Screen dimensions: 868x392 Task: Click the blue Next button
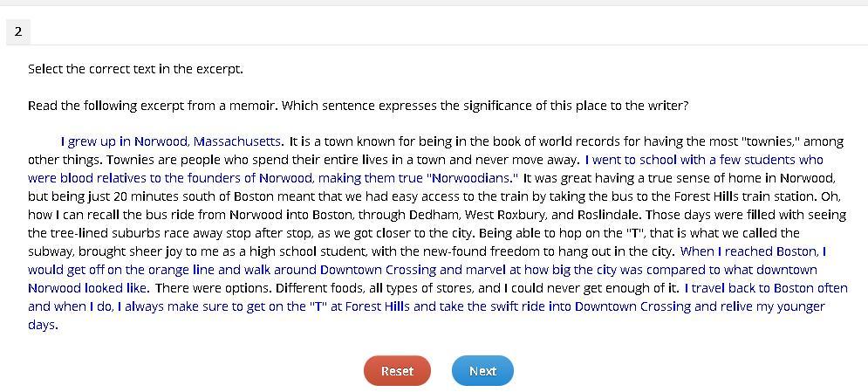pos(482,371)
